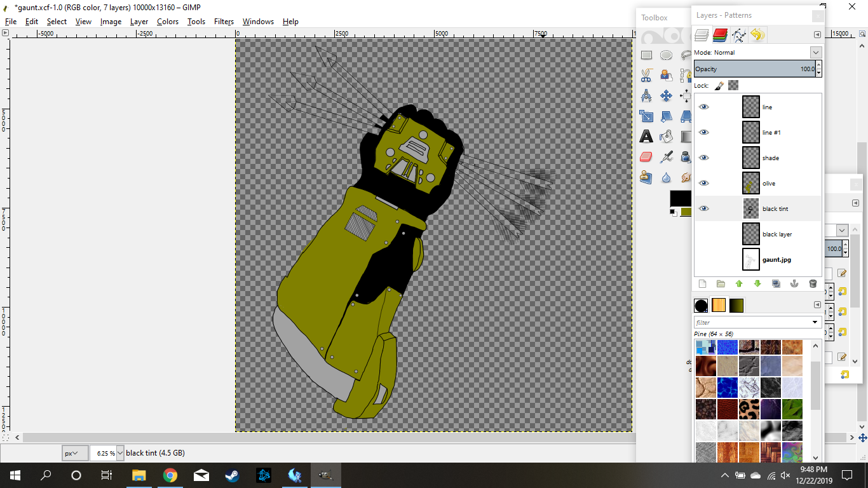Select the leopard print pattern
Image resolution: width=868 pixels, height=488 pixels.
tap(750, 409)
